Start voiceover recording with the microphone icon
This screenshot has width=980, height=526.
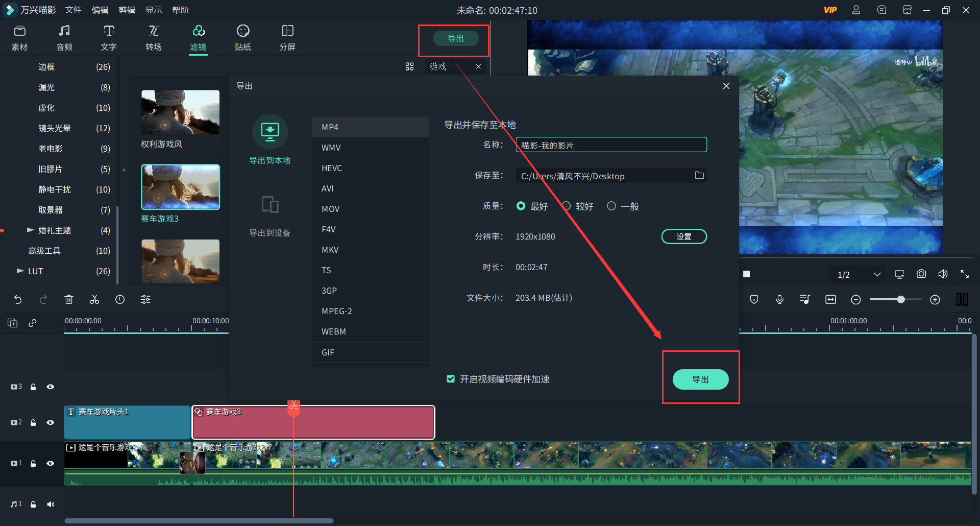pyautogui.click(x=779, y=299)
